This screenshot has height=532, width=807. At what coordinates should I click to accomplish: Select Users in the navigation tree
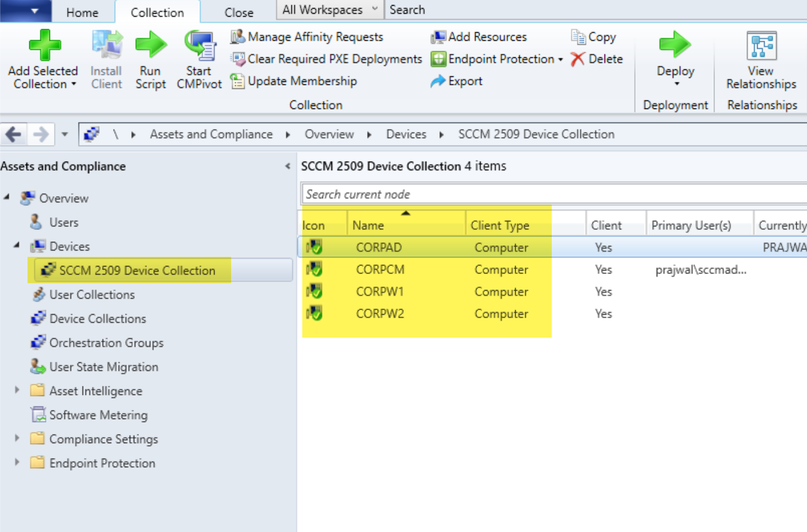64,222
